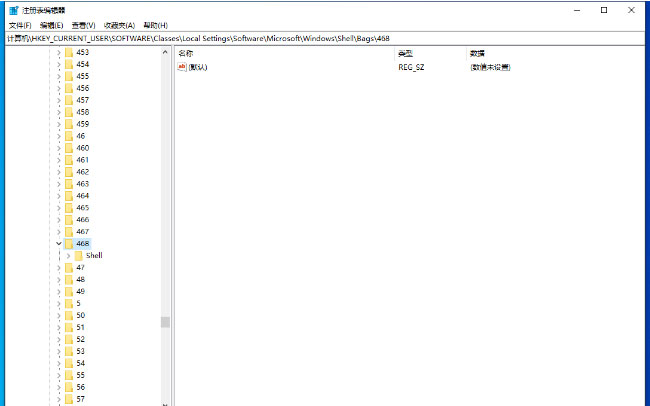Click the ab string icon of default value
Image resolution: width=650 pixels, height=406 pixels.
point(182,67)
